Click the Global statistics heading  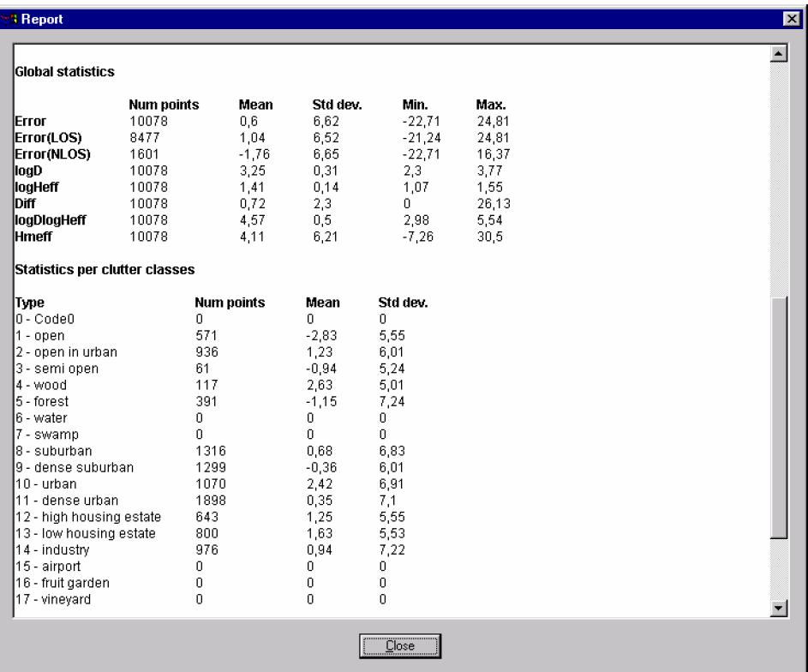[x=65, y=73]
